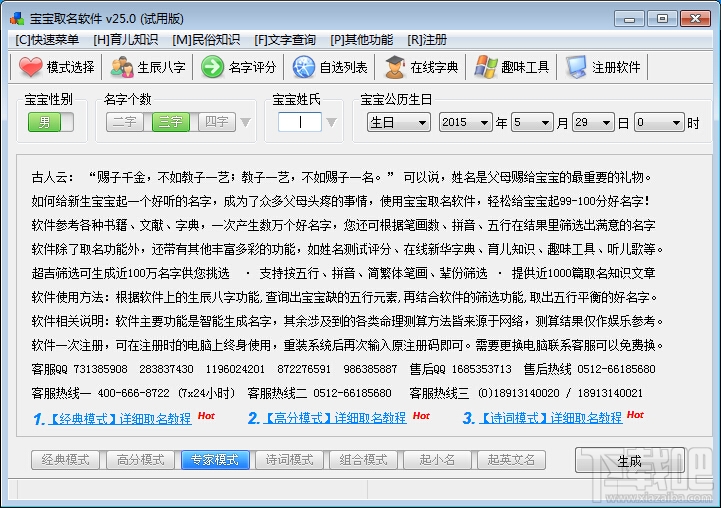721x508 pixels.
Task: Open the 诗词模式 detailed tutorial link
Action: pos(551,418)
